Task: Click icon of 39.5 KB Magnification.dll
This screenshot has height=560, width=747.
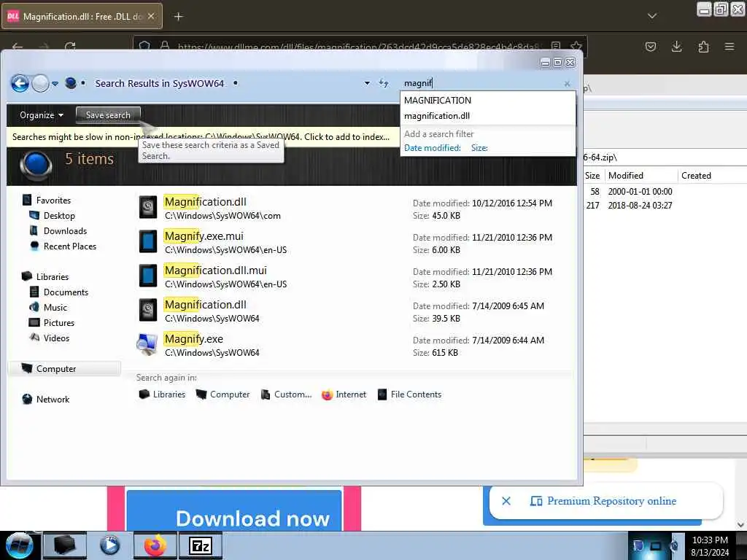Action: pyautogui.click(x=147, y=310)
